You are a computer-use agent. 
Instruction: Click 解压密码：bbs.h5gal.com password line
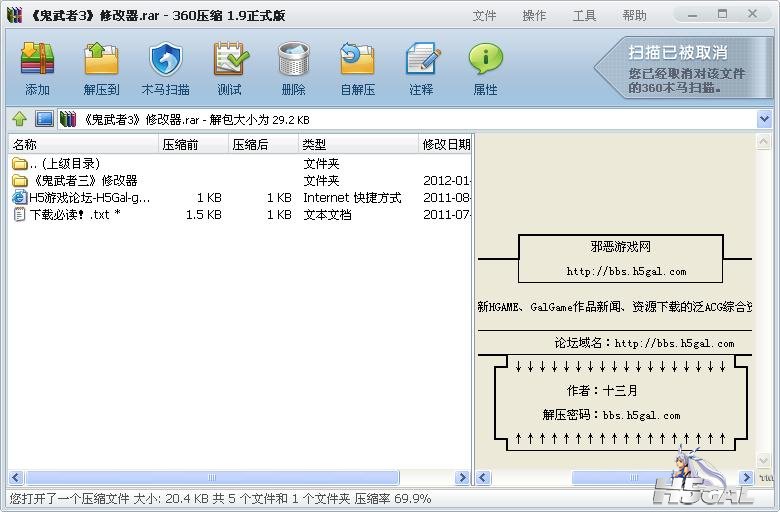pos(611,414)
